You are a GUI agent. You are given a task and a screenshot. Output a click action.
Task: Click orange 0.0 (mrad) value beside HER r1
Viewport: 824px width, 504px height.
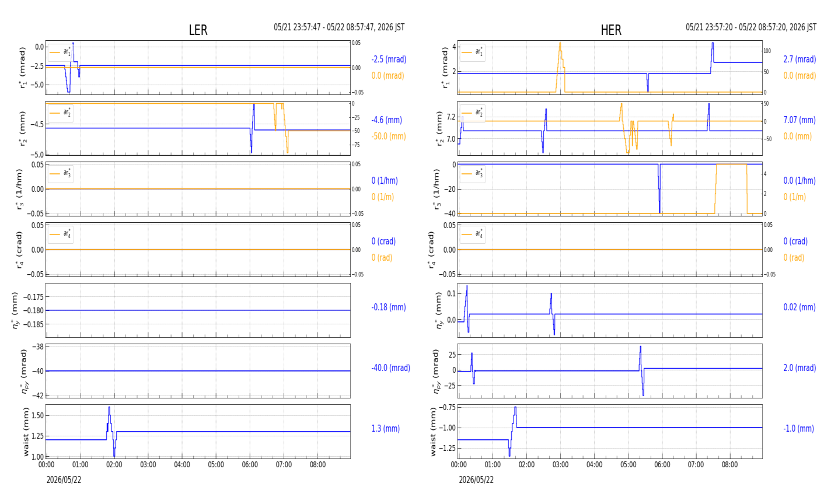coord(799,76)
